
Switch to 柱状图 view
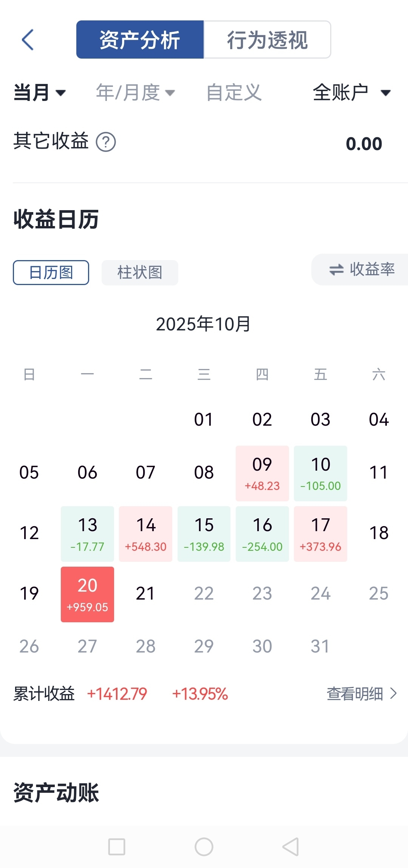140,273
